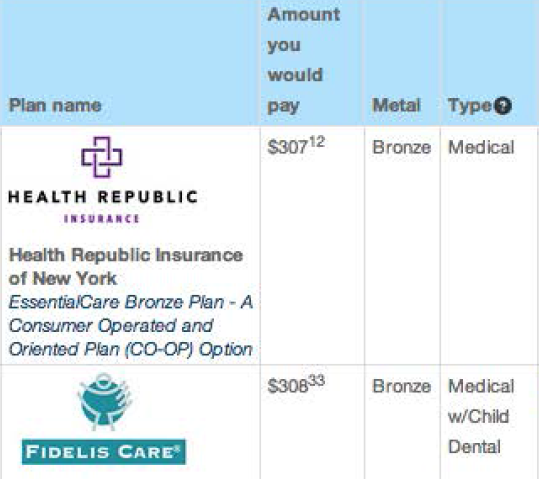Click the Fidelis Care teal figure logo
The width and height of the screenshot is (539, 479).
pos(104,401)
